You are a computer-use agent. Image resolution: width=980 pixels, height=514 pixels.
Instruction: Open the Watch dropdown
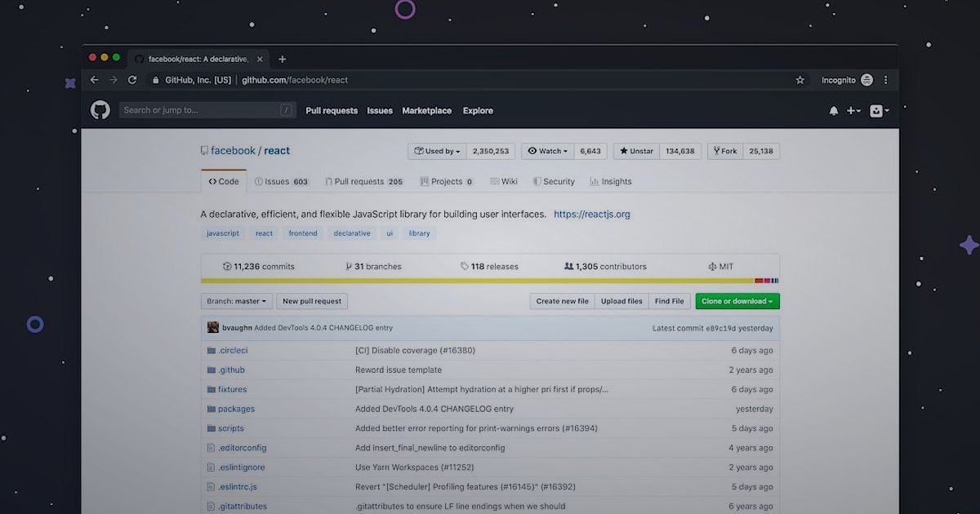click(547, 151)
